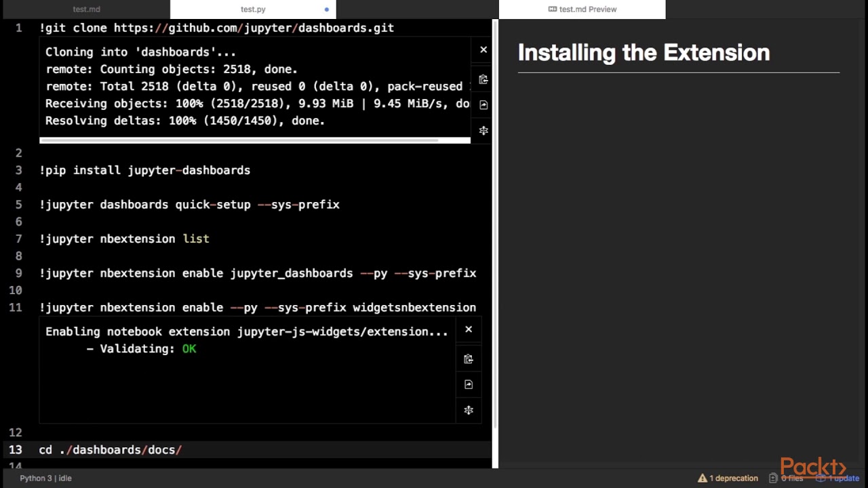This screenshot has width=868, height=488.
Task: Open the 'Enabling notebook extension' output in editor
Action: pyautogui.click(x=469, y=384)
